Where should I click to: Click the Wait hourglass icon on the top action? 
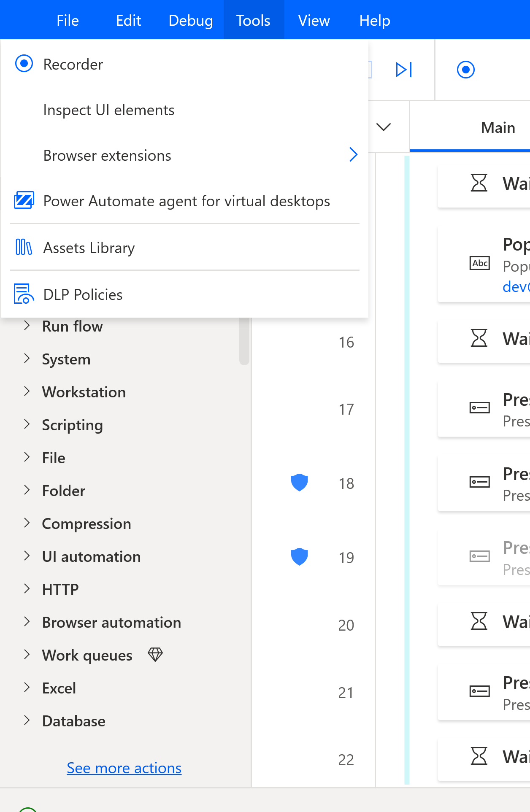479,183
